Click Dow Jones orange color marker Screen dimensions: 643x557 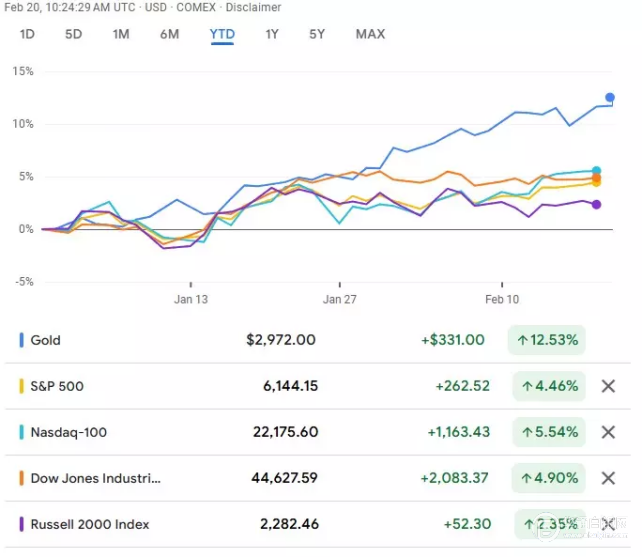pos(21,478)
